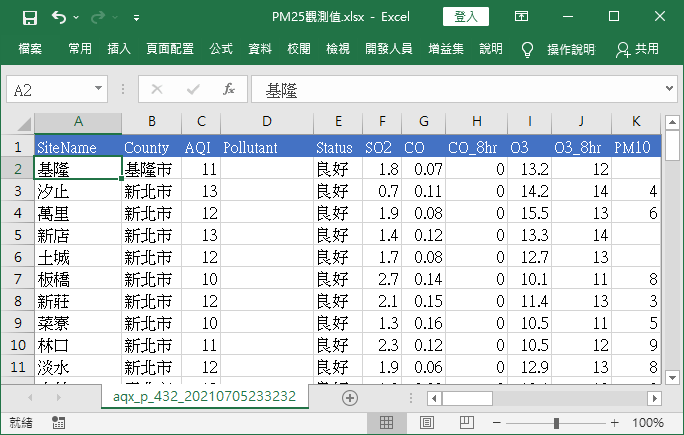Image resolution: width=684 pixels, height=435 pixels.
Task: Open the 頁面配置 ribbon tab
Action: [x=170, y=48]
